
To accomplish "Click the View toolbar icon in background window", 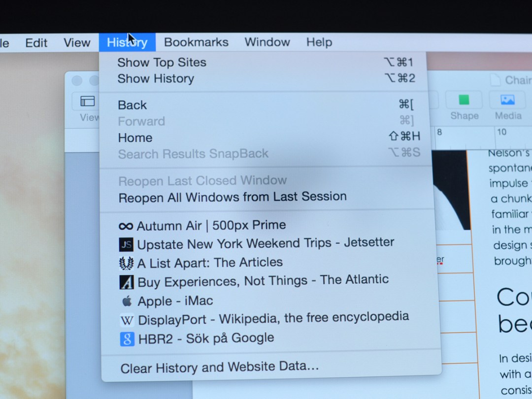I will (88, 101).
